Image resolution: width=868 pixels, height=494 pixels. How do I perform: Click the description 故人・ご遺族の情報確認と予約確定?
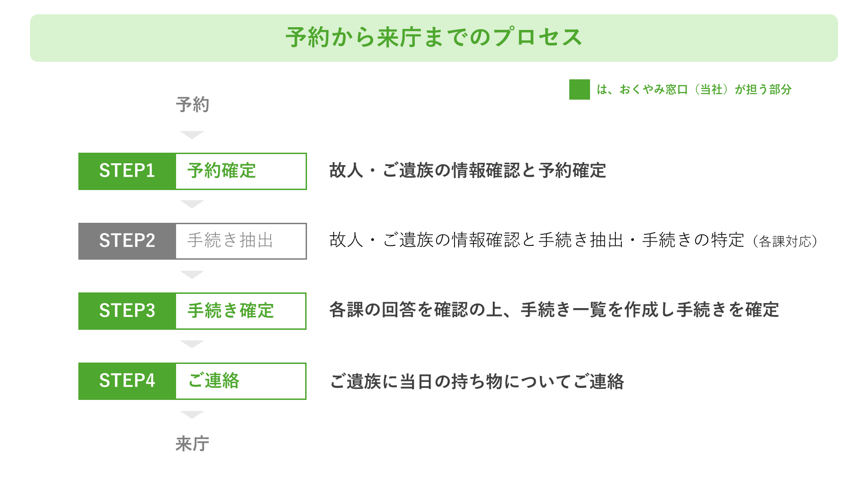pos(467,171)
